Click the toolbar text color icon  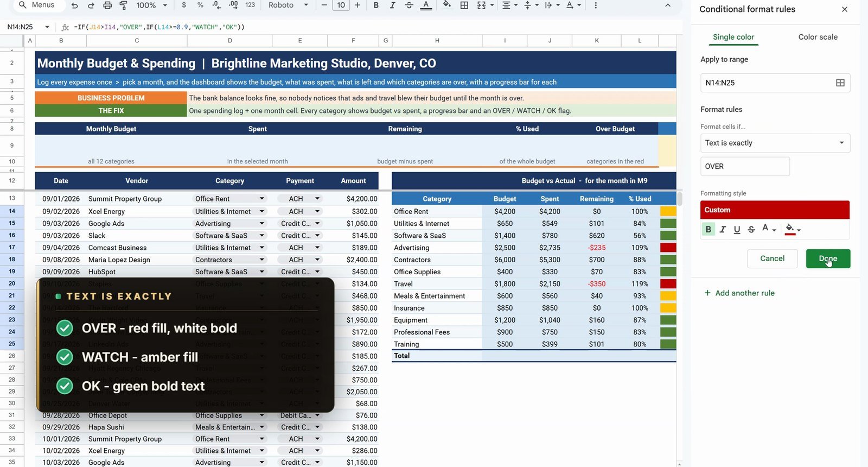pyautogui.click(x=426, y=5)
